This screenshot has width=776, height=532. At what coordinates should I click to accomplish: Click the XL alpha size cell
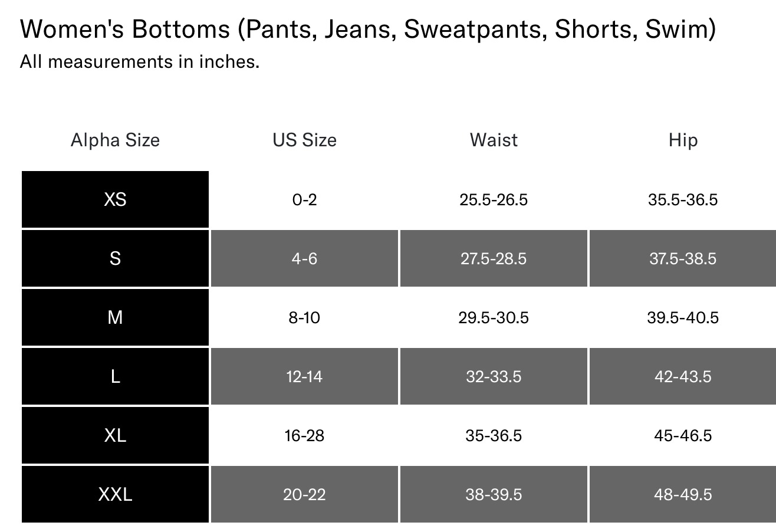115,435
